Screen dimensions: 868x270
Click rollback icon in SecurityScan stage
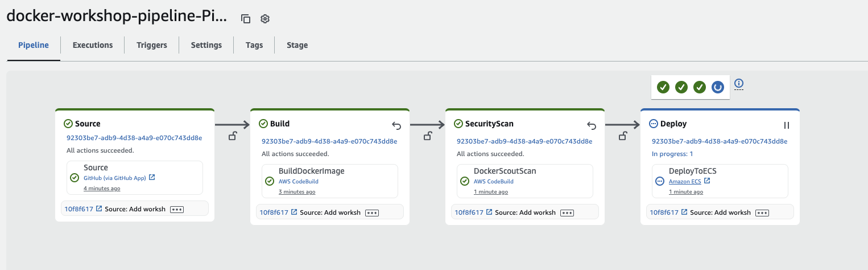592,125
